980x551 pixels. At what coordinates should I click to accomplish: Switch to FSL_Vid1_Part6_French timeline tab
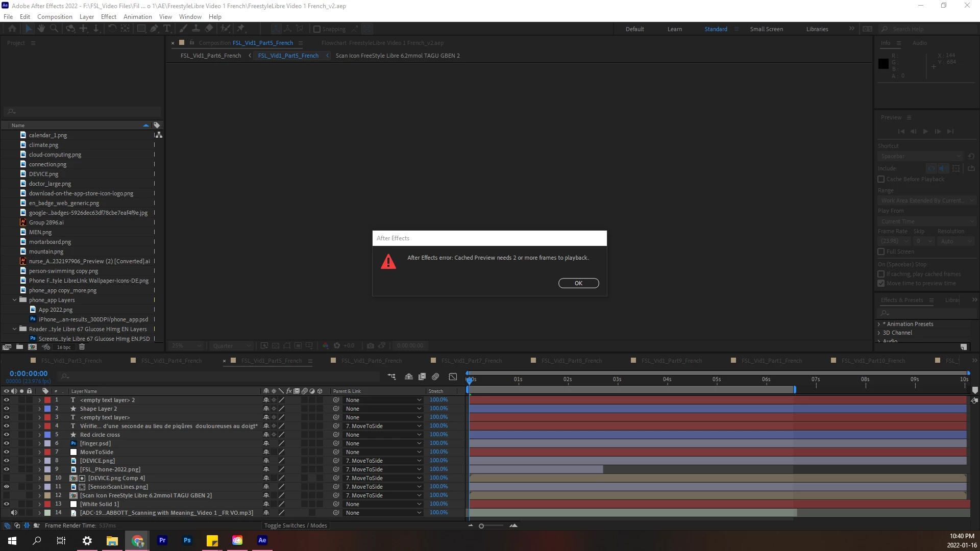coord(371,361)
